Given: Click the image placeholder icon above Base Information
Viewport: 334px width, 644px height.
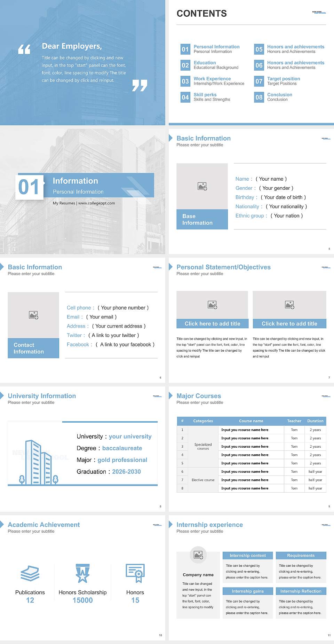Looking at the screenshot, I should (x=202, y=186).
